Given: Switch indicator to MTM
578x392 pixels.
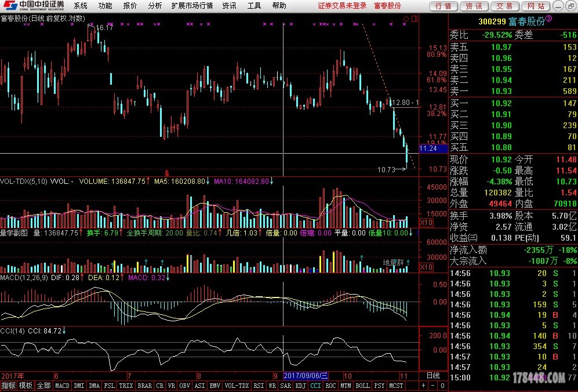Looking at the screenshot, I should coord(346,386).
